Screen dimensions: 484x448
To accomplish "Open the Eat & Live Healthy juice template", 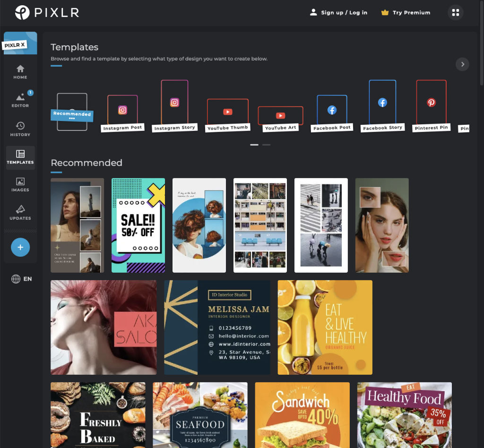I will pyautogui.click(x=325, y=327).
